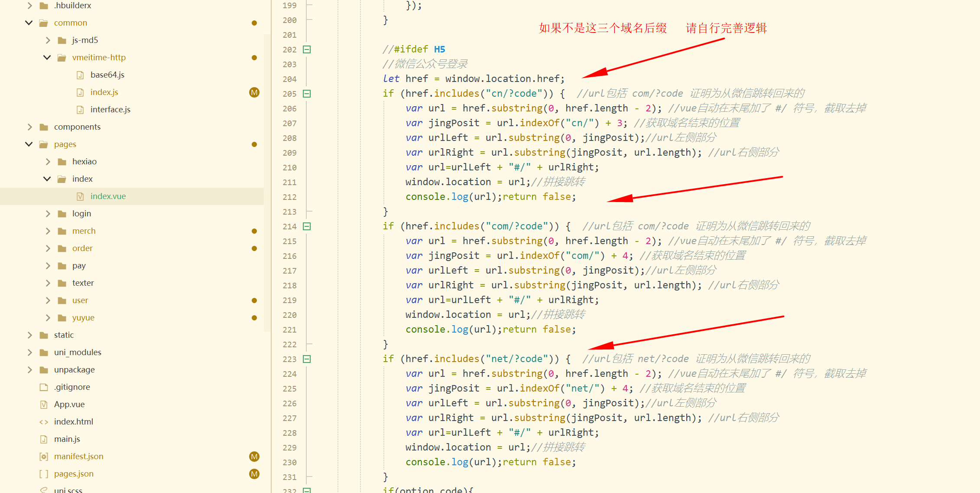Viewport: 980px width, 493px height.
Task: Expand the hexiao folder
Action: [48, 162]
